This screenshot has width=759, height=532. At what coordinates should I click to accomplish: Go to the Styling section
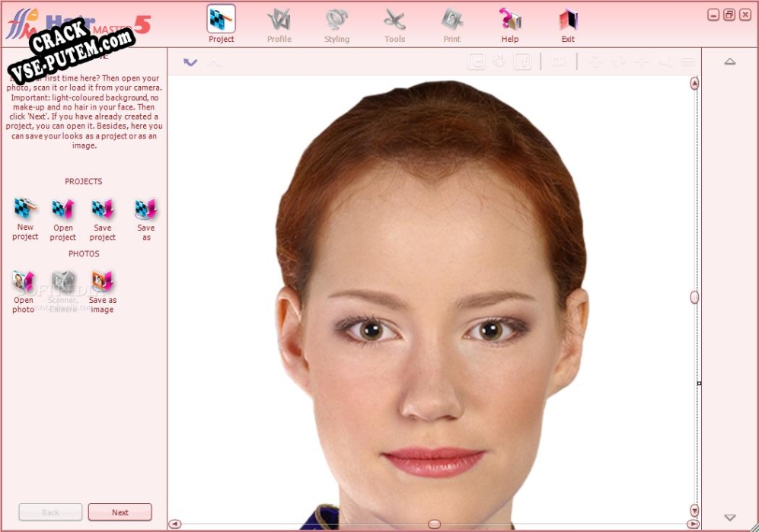[337, 24]
